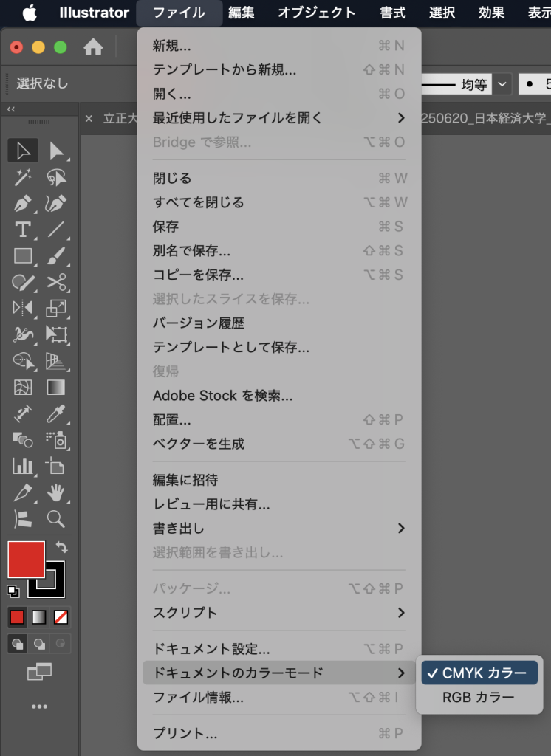
Task: Open 効果 menu
Action: pos(490,13)
